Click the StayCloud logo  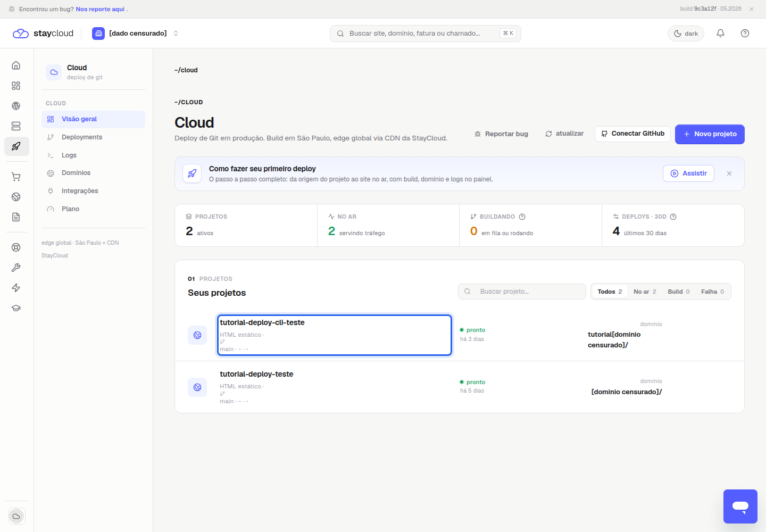point(43,33)
